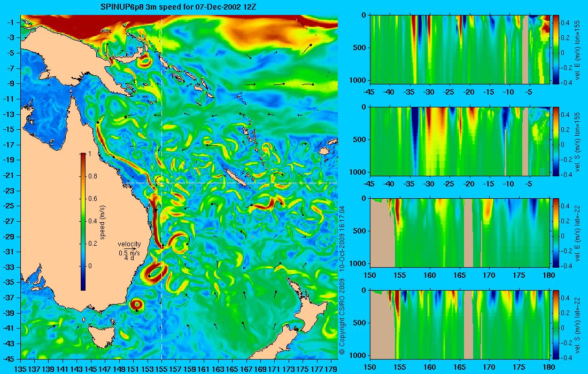The image size is (588, 374).
Task: Click the circular eddy near 151E, 38S
Action: 136,305
